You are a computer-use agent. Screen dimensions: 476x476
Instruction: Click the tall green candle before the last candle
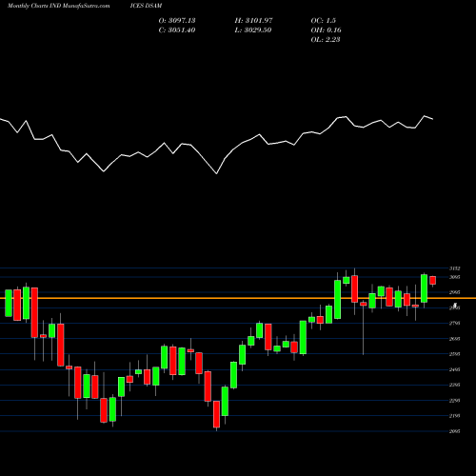pos(424,288)
